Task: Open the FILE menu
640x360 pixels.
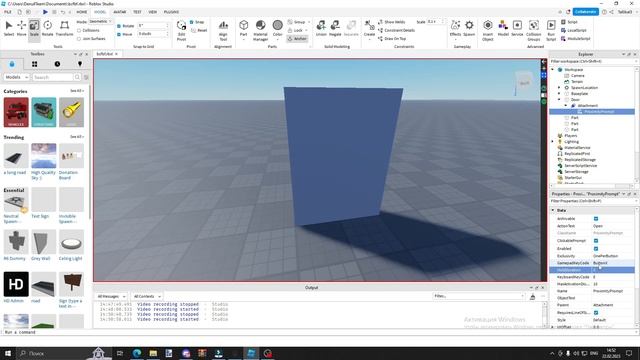Action: 8,12
